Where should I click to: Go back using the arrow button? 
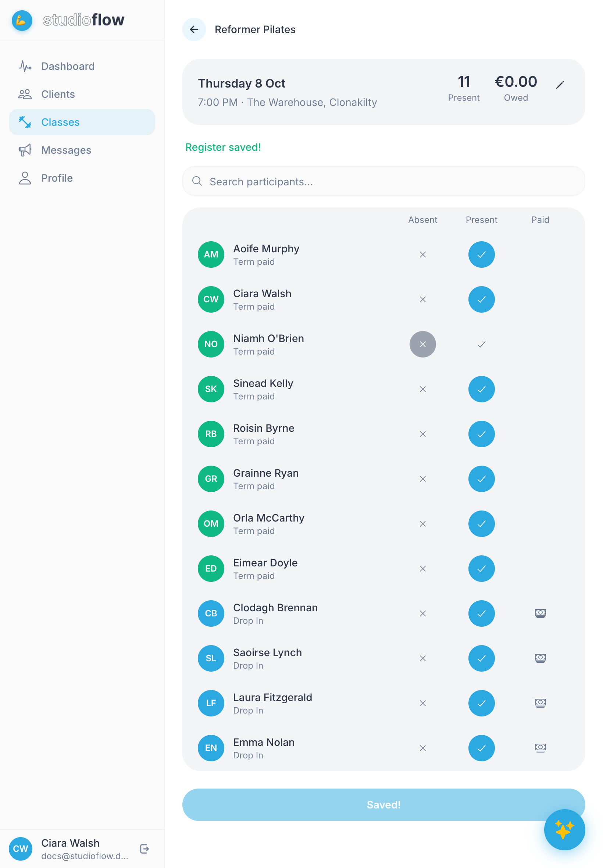[194, 29]
